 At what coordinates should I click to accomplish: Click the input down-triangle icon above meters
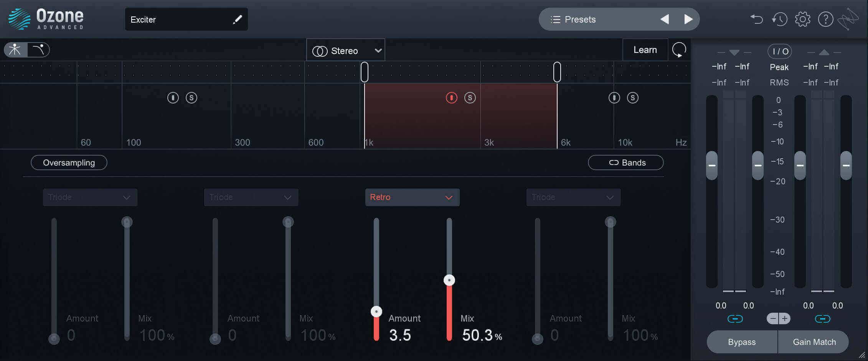click(x=734, y=53)
